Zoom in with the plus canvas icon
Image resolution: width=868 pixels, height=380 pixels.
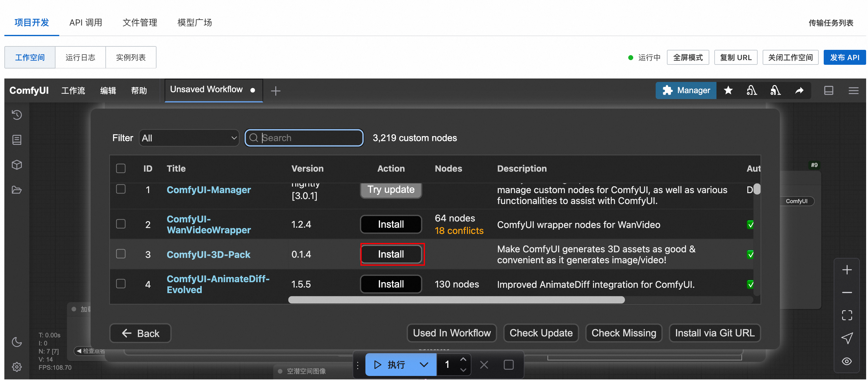(x=847, y=270)
